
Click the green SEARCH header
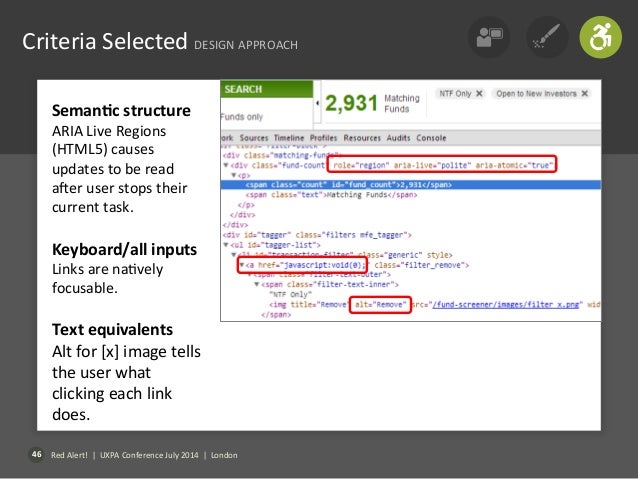(267, 89)
